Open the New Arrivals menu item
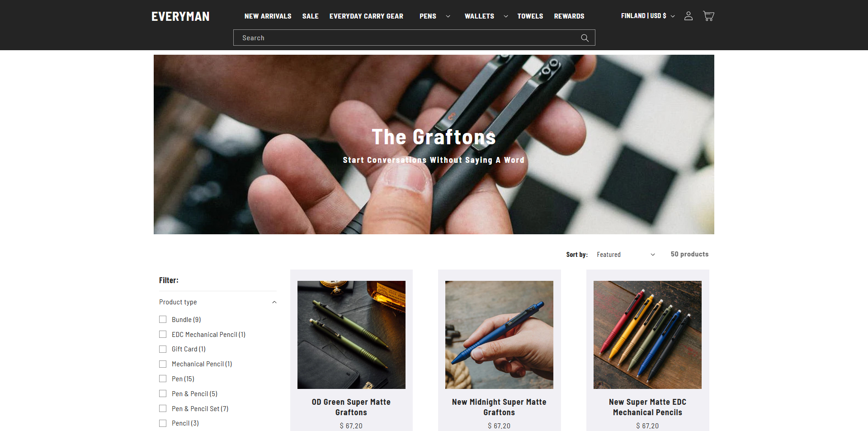868x431 pixels. [x=268, y=16]
